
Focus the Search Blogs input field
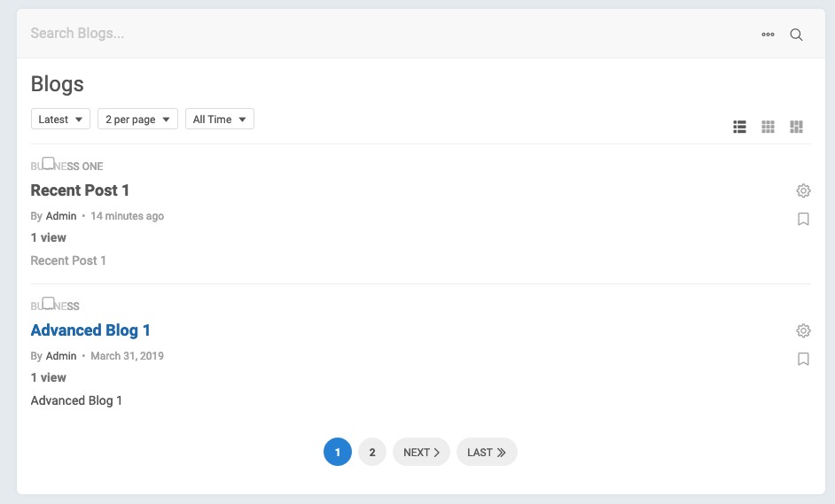point(355,34)
